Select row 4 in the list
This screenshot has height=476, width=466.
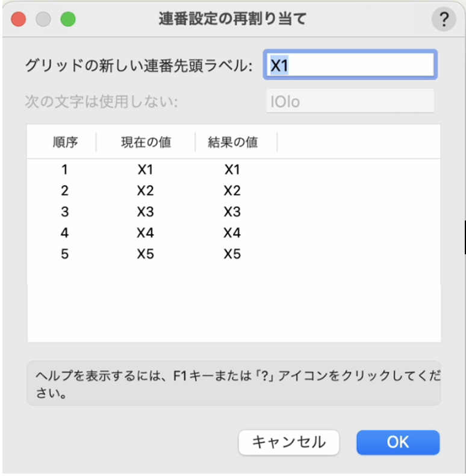pos(64,233)
